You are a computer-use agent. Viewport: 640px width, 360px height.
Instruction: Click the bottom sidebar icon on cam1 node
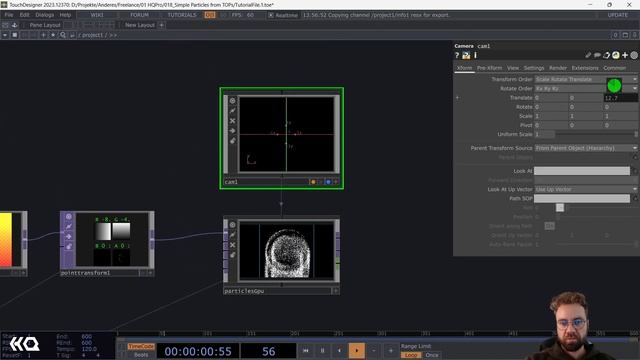[232, 141]
